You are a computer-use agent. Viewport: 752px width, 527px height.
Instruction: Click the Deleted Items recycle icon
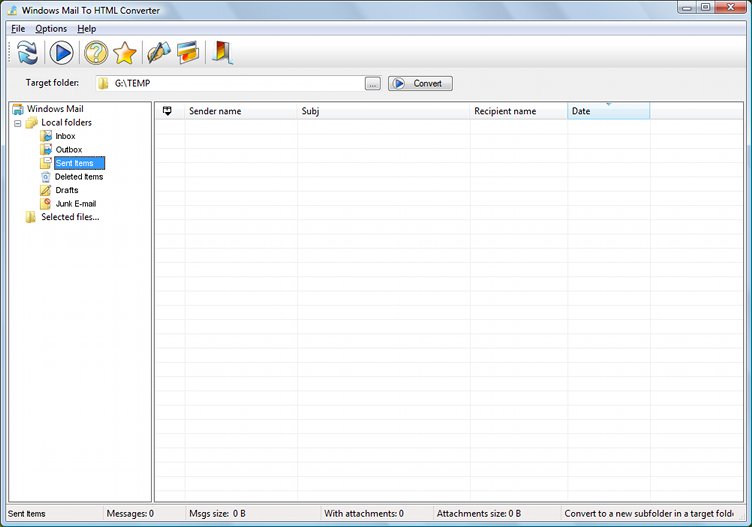pos(46,177)
